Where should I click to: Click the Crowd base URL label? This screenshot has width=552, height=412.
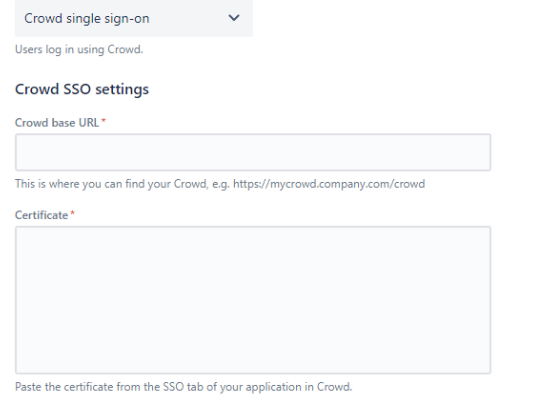[57, 123]
